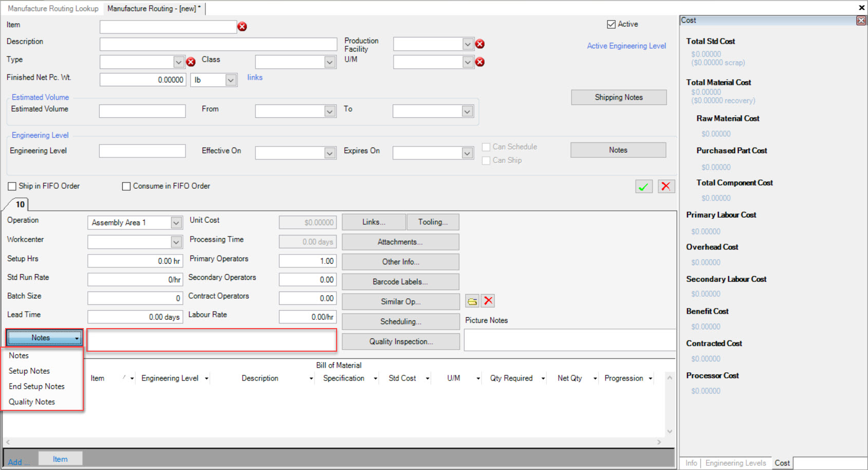Open the Effective On date dropdown
The width and height of the screenshot is (868, 470).
330,153
